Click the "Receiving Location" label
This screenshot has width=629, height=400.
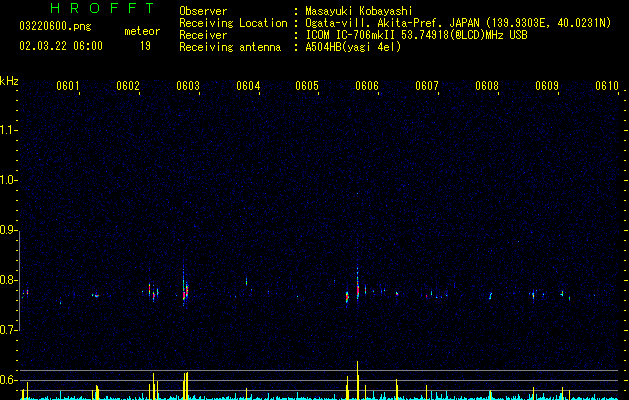(233, 23)
